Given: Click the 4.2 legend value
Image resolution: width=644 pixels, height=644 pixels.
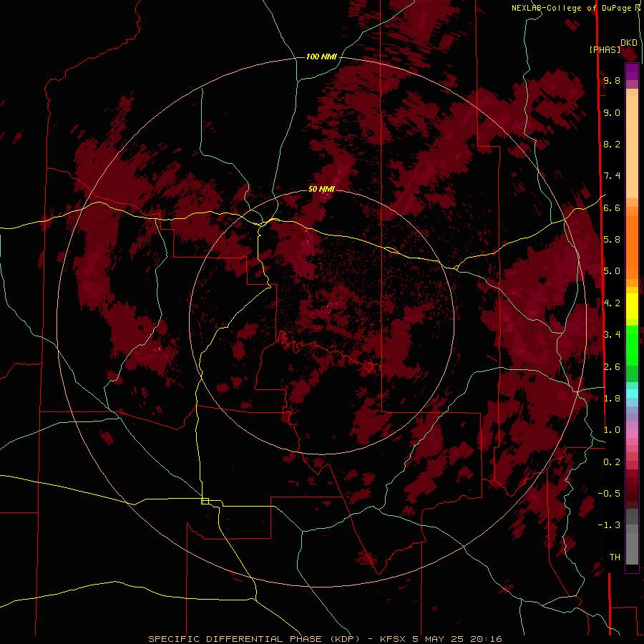Looking at the screenshot, I should tap(612, 303).
